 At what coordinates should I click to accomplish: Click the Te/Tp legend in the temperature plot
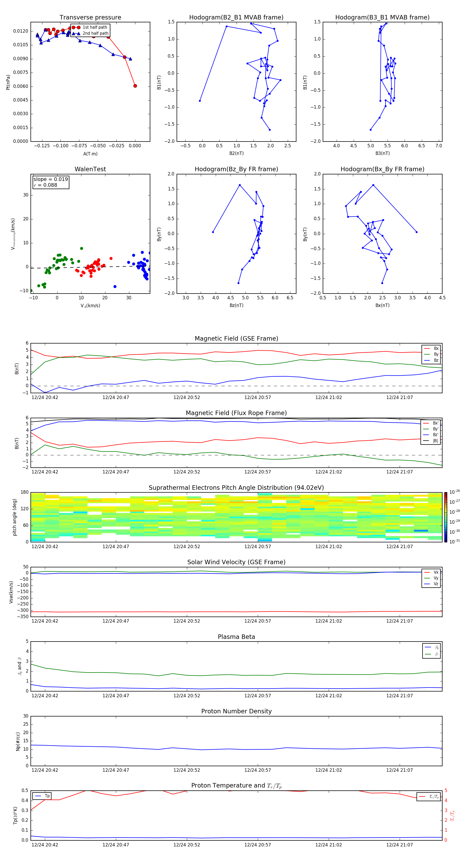(429, 797)
